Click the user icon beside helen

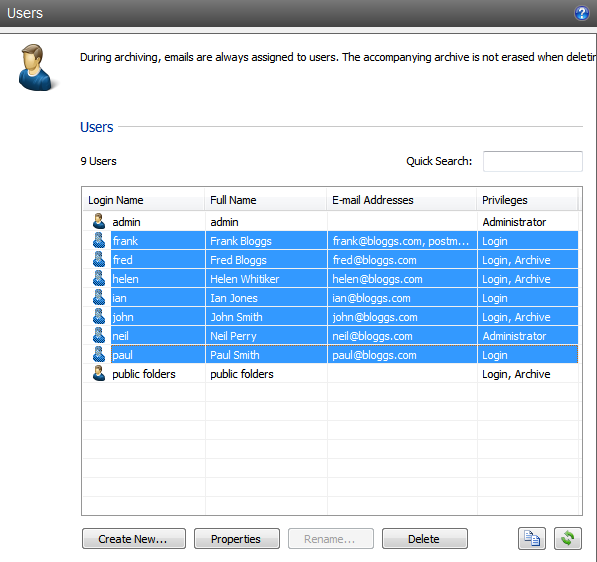point(99,278)
